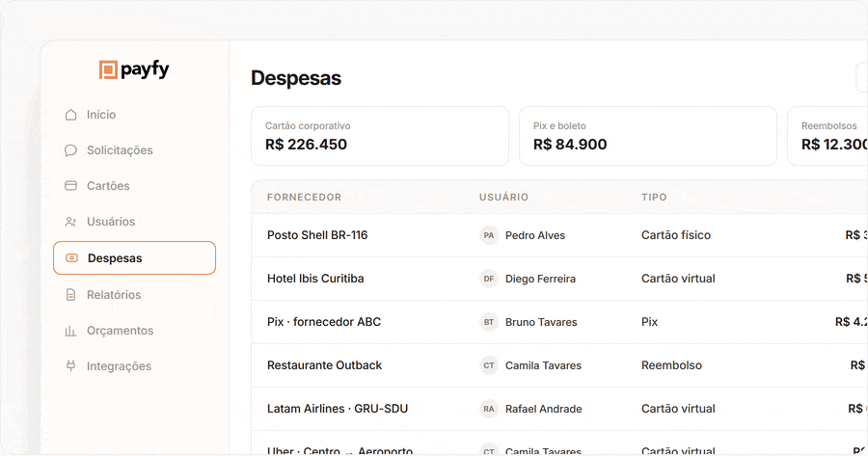Click Camila Tavares in Restaurante Outback row
This screenshot has height=456, width=868.
543,365
